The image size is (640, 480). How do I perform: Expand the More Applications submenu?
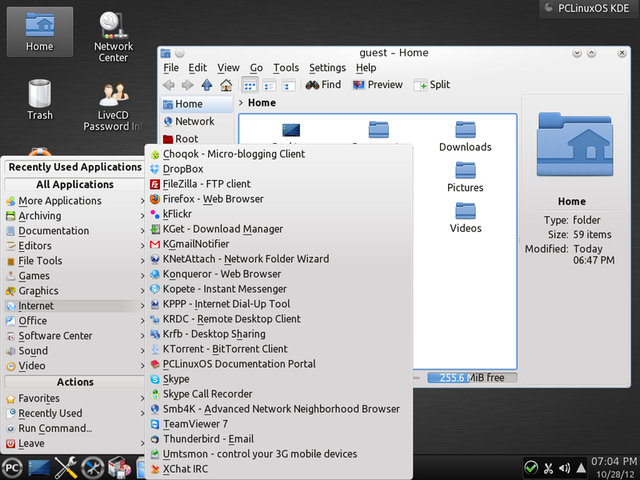[75, 201]
